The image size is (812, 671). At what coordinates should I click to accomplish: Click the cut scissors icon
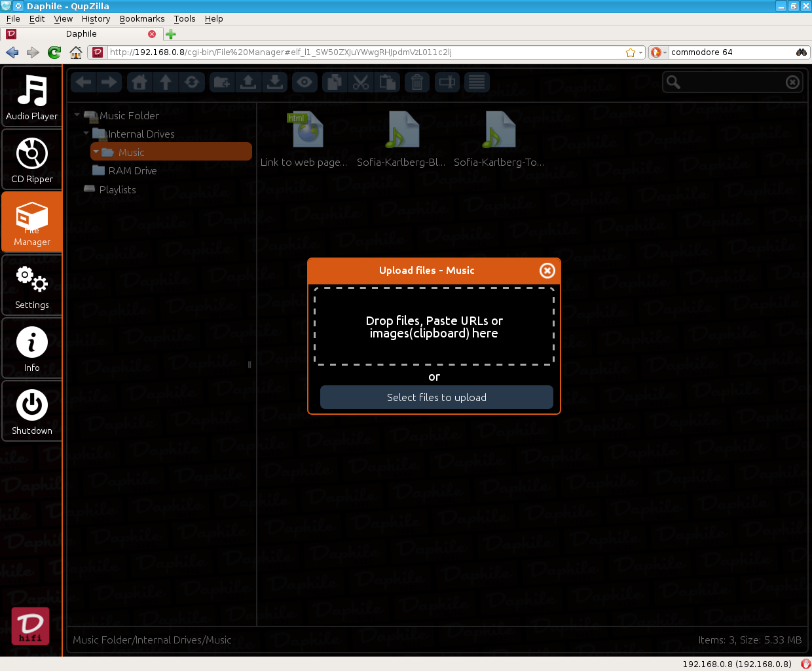tap(361, 82)
